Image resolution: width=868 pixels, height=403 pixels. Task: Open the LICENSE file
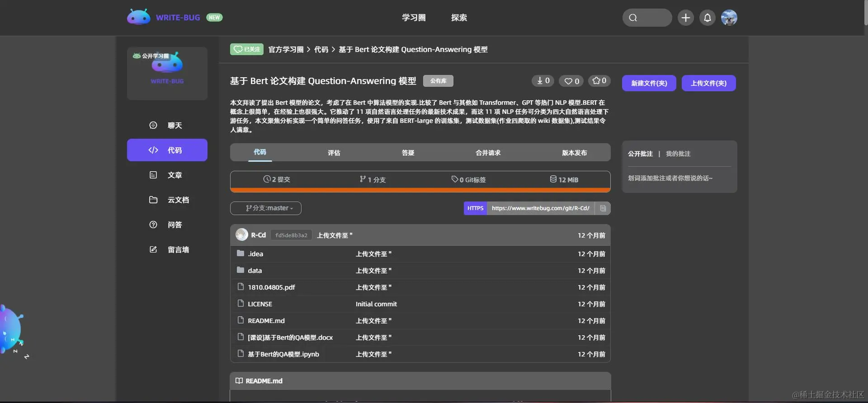click(260, 304)
